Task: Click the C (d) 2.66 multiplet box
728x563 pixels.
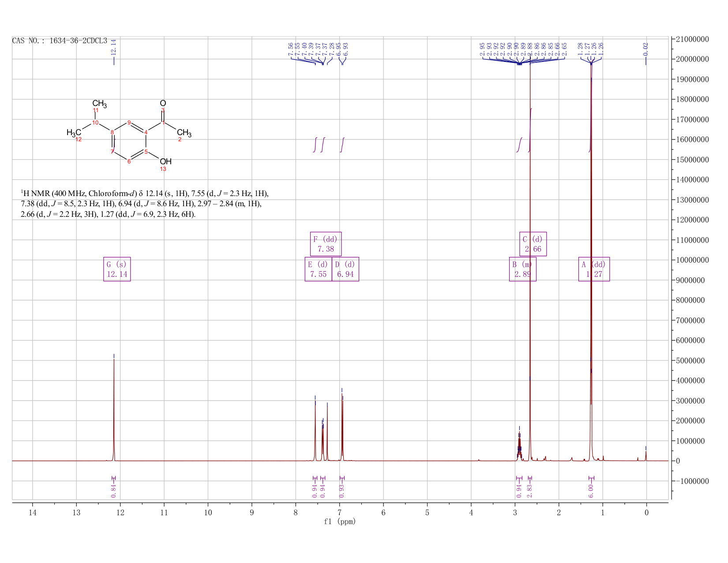Action: (533, 244)
